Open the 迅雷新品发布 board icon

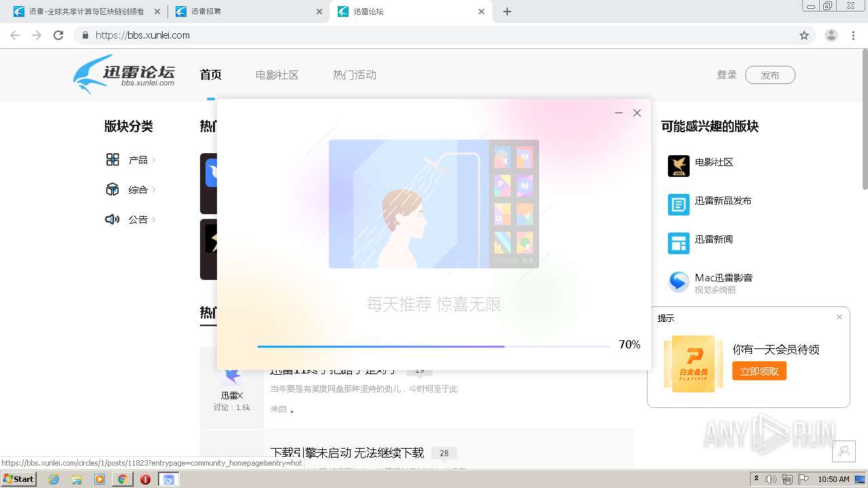pyautogui.click(x=679, y=205)
